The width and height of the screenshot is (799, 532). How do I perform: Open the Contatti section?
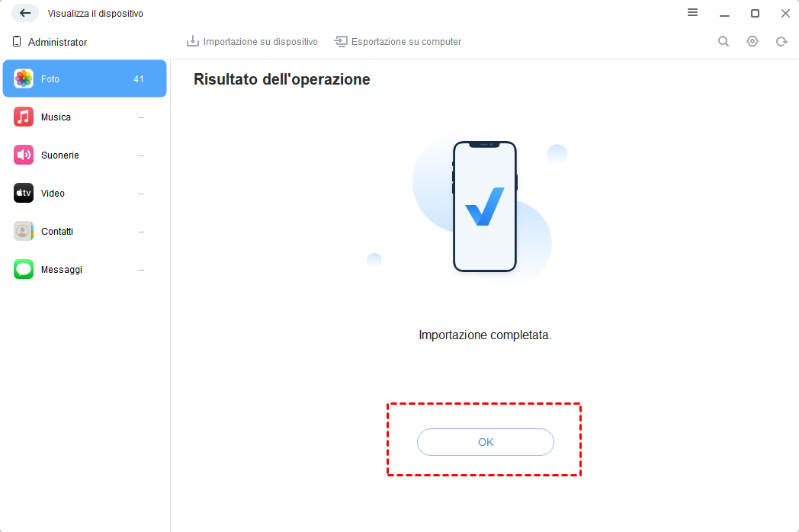pos(85,232)
